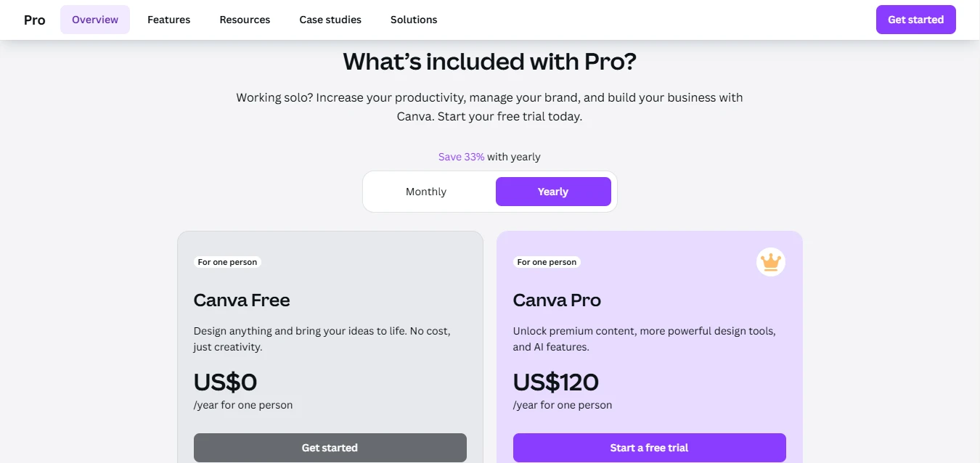This screenshot has height=463, width=980.
Task: Start a free trial of Canva Pro
Action: point(650,448)
